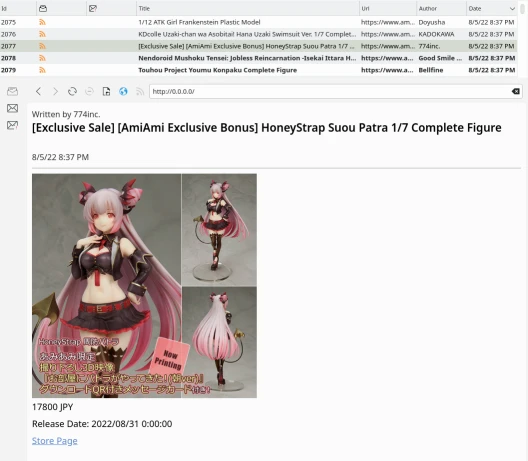
Task: Sort messages by Title column header
Action: (x=248, y=8)
